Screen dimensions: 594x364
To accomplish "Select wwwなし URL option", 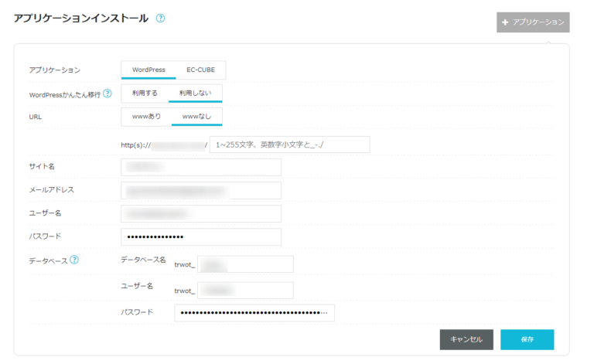I will tap(196, 117).
